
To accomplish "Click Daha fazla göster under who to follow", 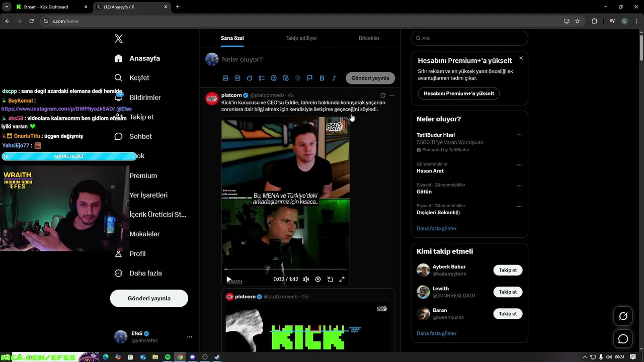I will 436,333.
